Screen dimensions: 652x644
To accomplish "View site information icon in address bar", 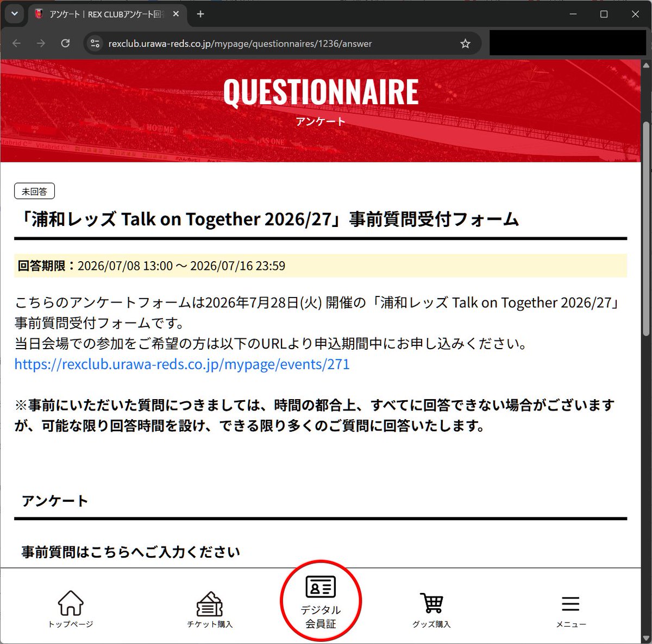I will click(95, 43).
